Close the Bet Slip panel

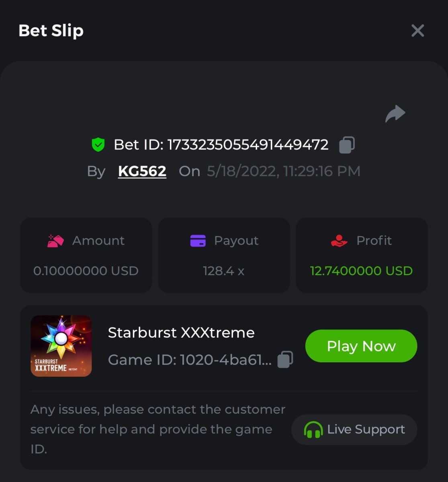pyautogui.click(x=417, y=31)
